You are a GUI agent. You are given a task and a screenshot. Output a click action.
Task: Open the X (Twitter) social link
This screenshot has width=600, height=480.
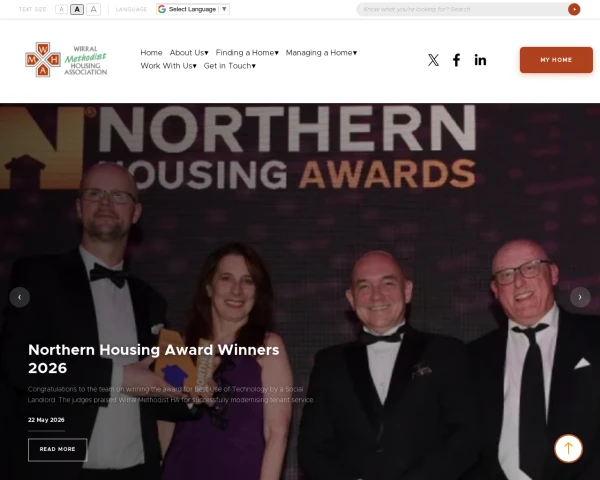click(x=433, y=60)
